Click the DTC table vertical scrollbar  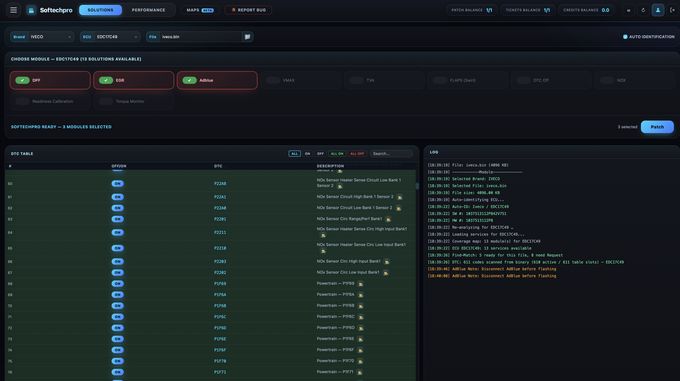click(x=417, y=186)
